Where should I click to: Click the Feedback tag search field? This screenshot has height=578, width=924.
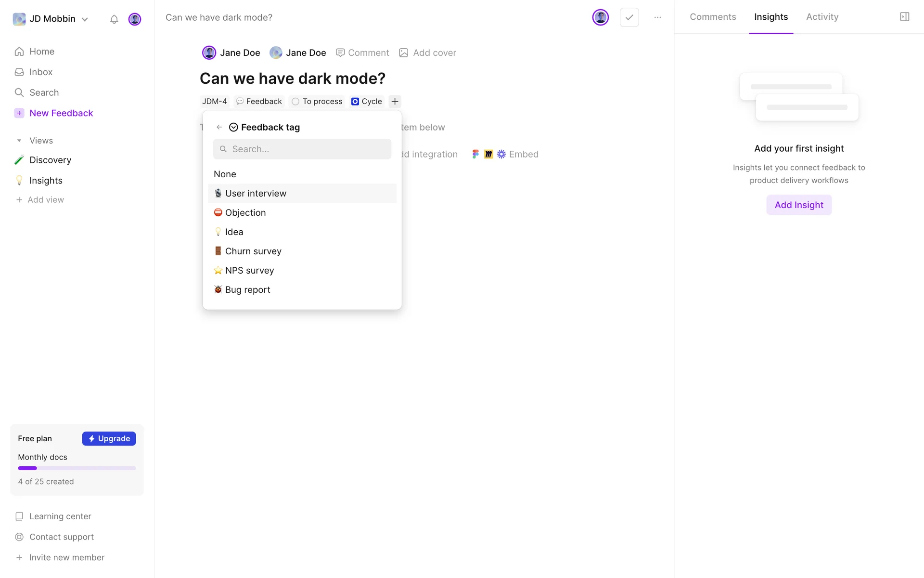coord(302,149)
